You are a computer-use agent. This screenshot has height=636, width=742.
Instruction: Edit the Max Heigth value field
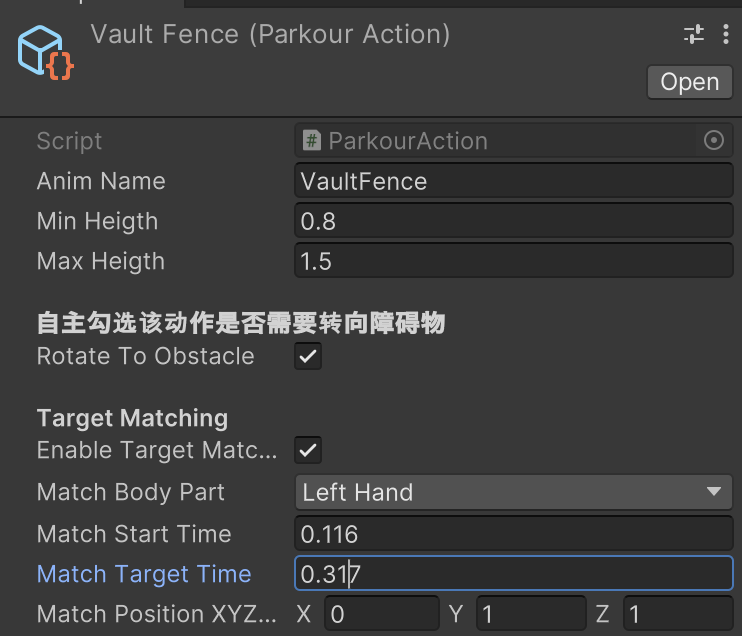point(514,262)
